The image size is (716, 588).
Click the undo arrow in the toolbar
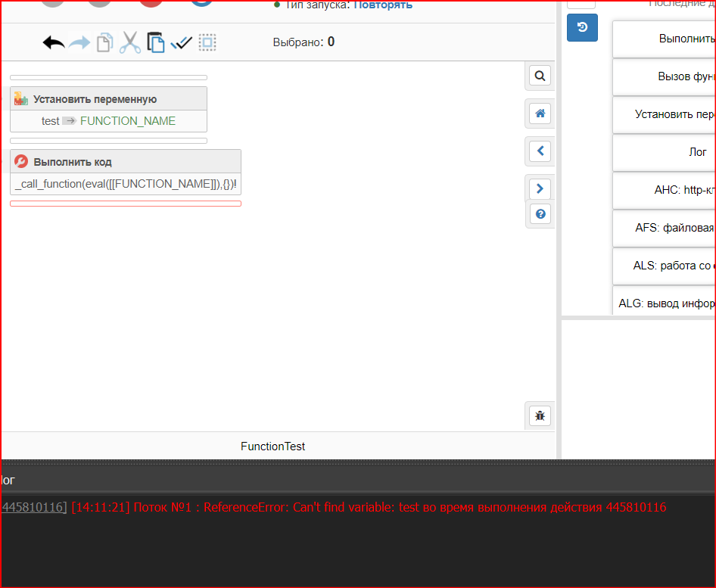[x=54, y=42]
